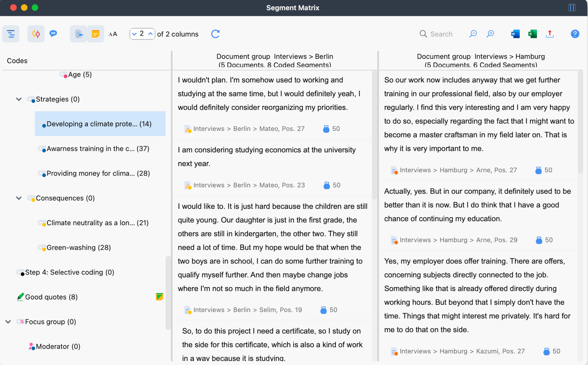This screenshot has height=365, width=588.
Task: Click zoom out magnifier icon
Action: click(473, 34)
